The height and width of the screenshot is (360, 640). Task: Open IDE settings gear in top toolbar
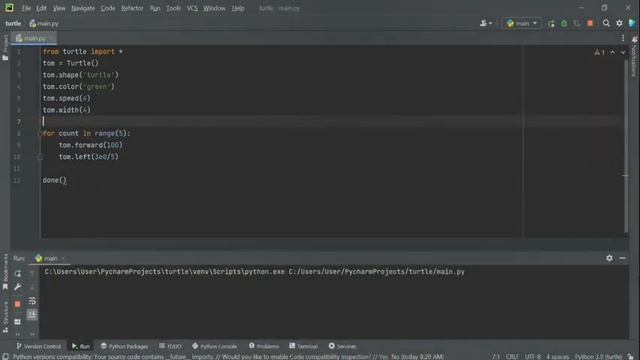(x=619, y=24)
